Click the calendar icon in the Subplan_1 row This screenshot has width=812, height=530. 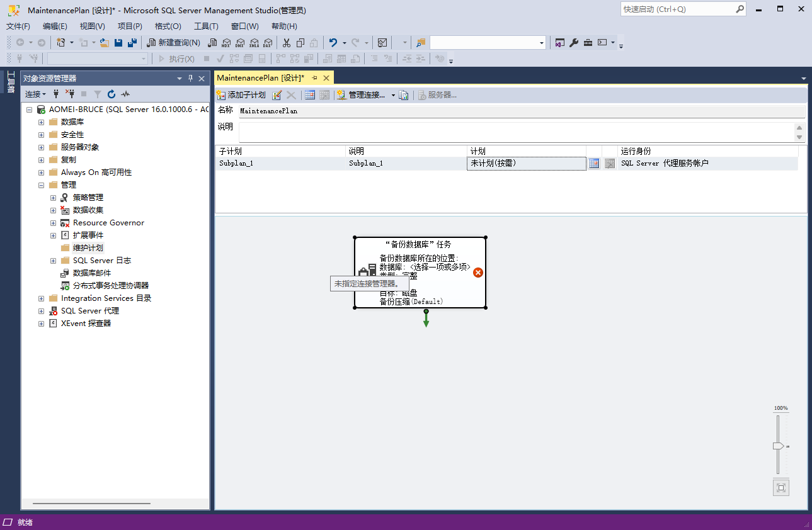click(x=594, y=163)
